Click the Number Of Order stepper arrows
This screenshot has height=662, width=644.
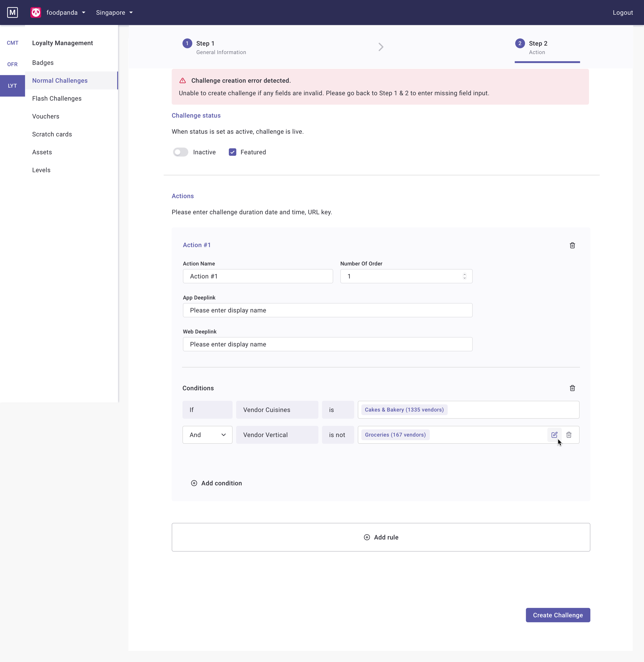tap(464, 276)
